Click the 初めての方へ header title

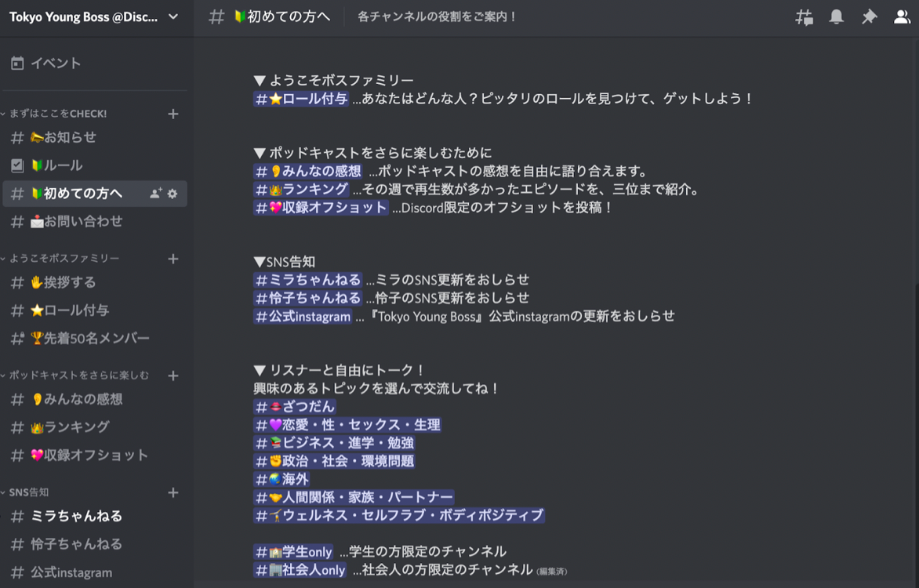tap(282, 17)
